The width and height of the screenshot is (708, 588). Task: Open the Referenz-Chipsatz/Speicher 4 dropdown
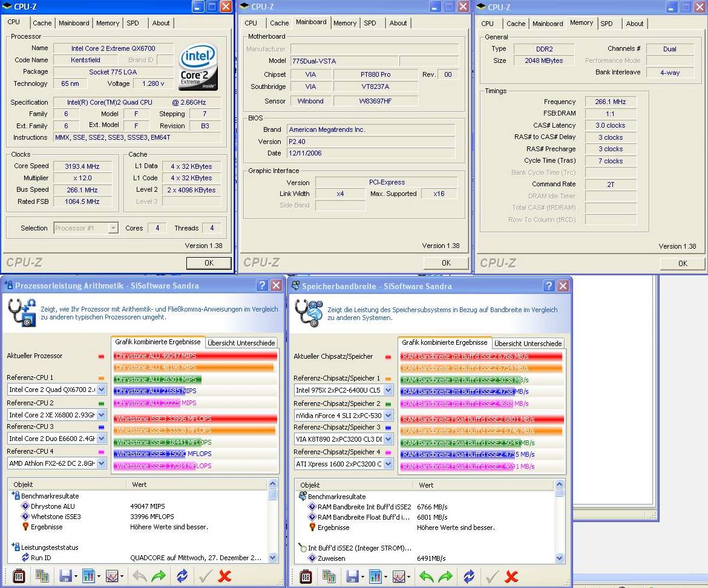(x=388, y=463)
